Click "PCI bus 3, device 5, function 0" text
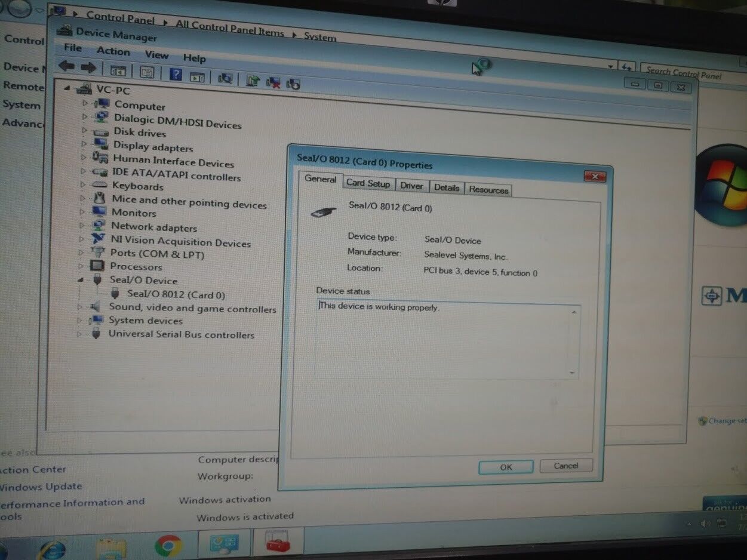This screenshot has height=560, width=747. point(481,272)
